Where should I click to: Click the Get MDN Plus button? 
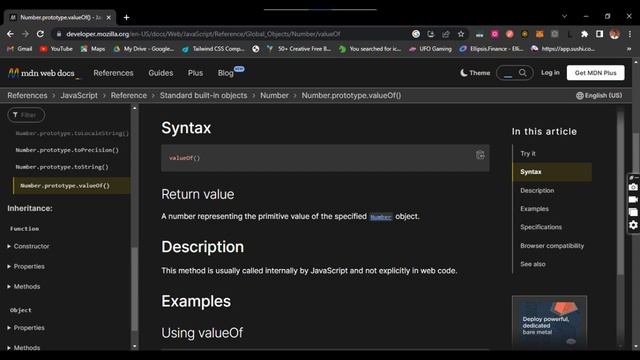596,73
